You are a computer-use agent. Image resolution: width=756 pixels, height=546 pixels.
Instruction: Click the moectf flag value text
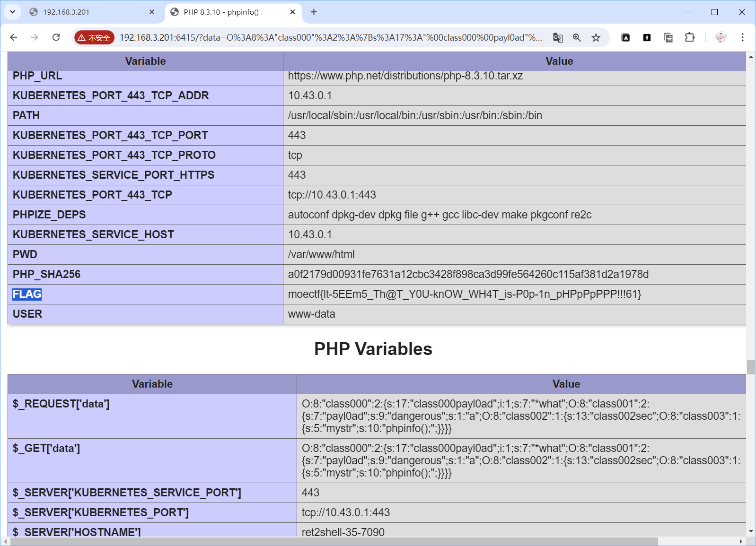[465, 294]
